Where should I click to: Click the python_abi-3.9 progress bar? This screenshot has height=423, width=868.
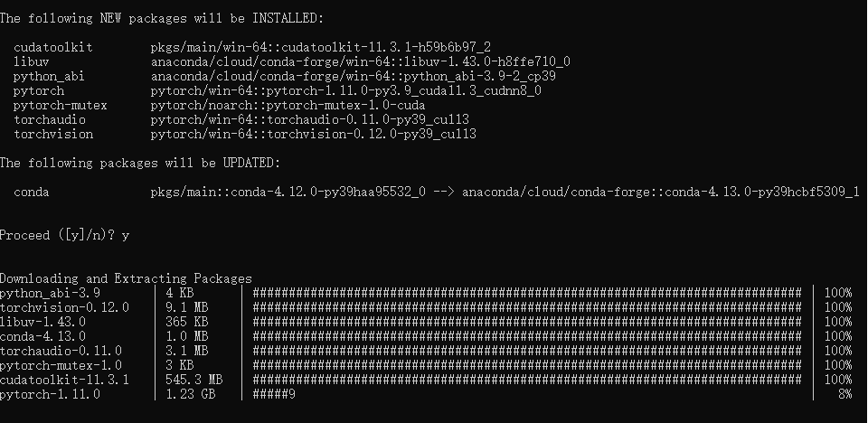coord(527,293)
